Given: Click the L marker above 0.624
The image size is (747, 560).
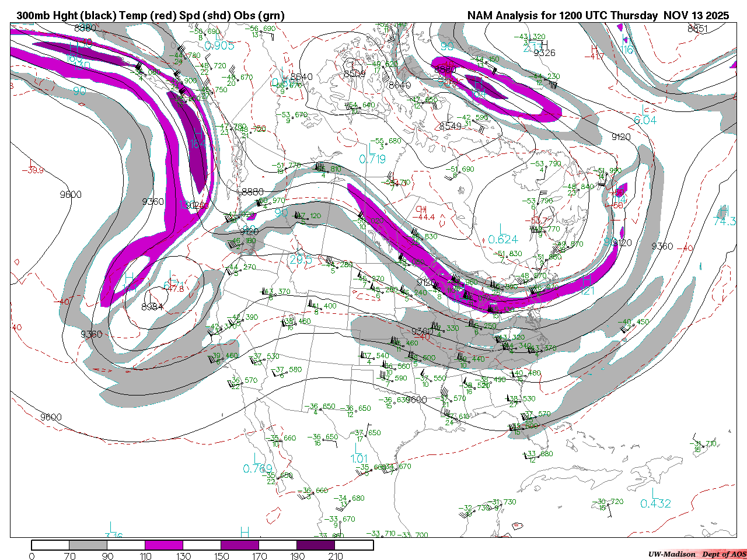Looking at the screenshot, I should 502,228.
